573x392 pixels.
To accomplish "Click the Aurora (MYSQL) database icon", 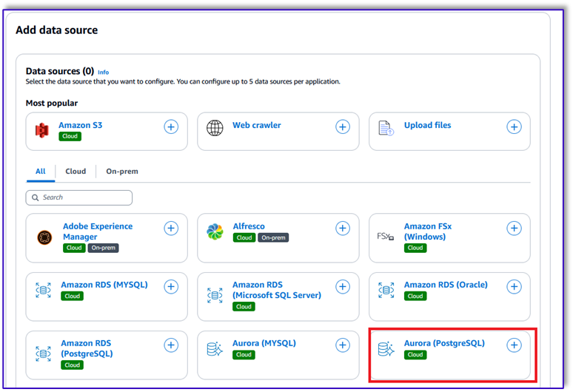I will click(x=215, y=349).
